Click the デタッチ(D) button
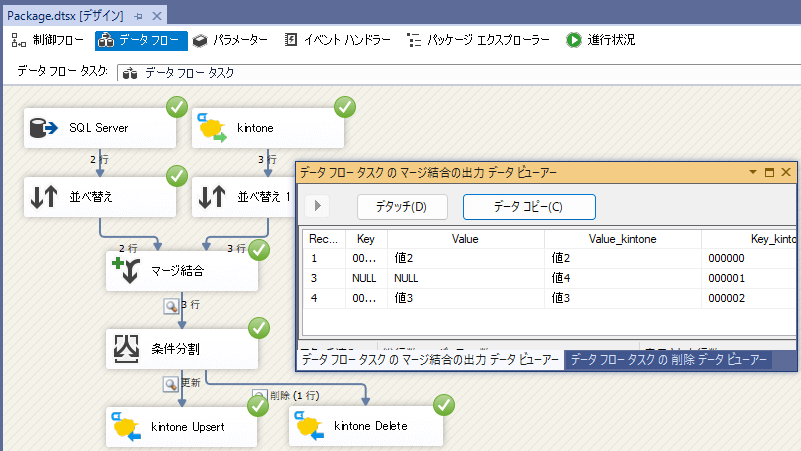 coord(402,207)
